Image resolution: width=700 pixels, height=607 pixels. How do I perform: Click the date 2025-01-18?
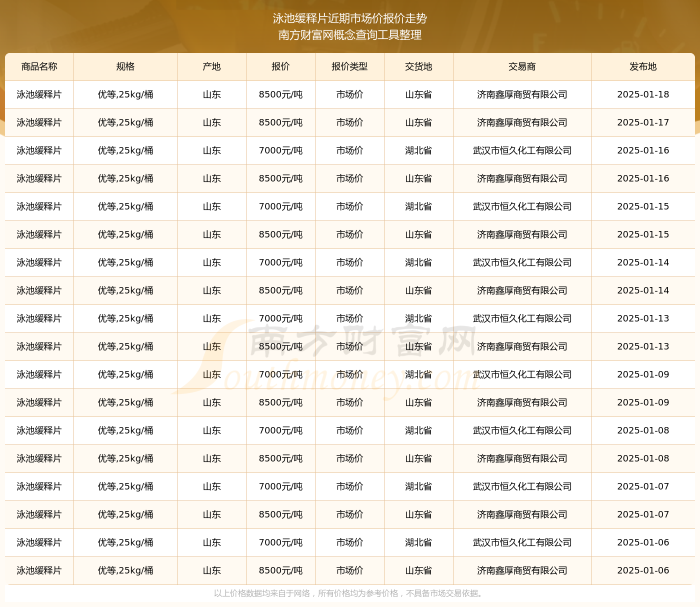coord(643,94)
